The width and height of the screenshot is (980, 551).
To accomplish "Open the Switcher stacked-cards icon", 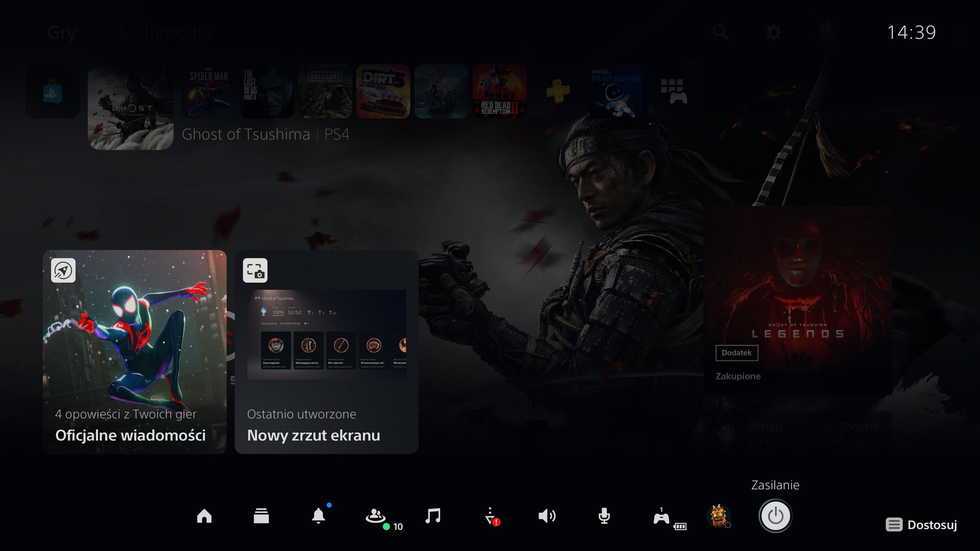I will 261,516.
